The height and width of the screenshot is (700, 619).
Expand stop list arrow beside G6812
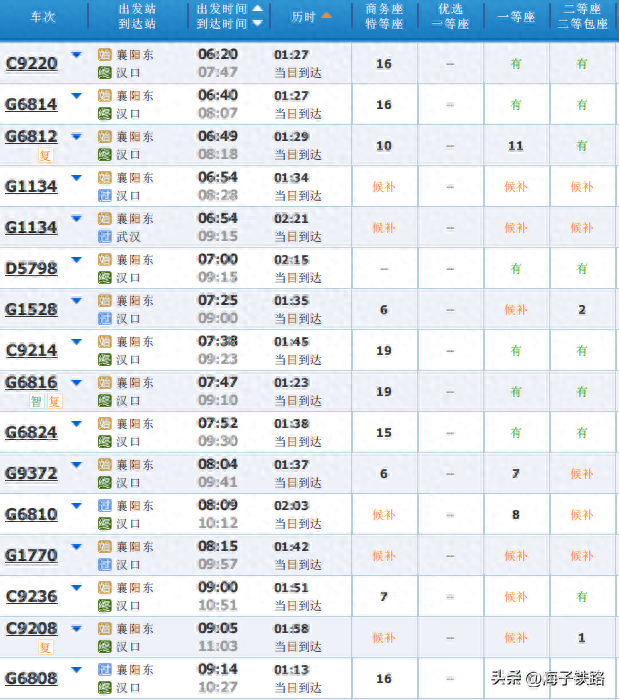click(x=77, y=137)
